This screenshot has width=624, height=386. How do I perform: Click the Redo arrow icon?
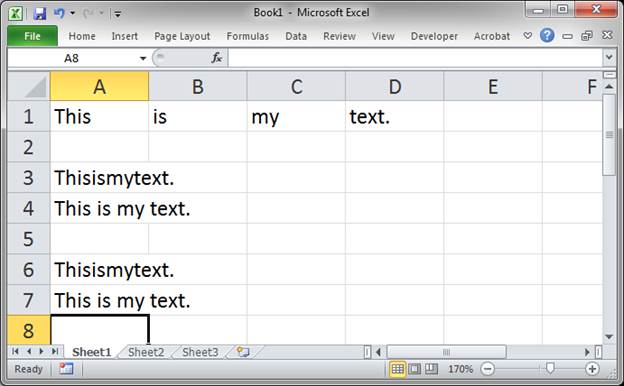88,14
